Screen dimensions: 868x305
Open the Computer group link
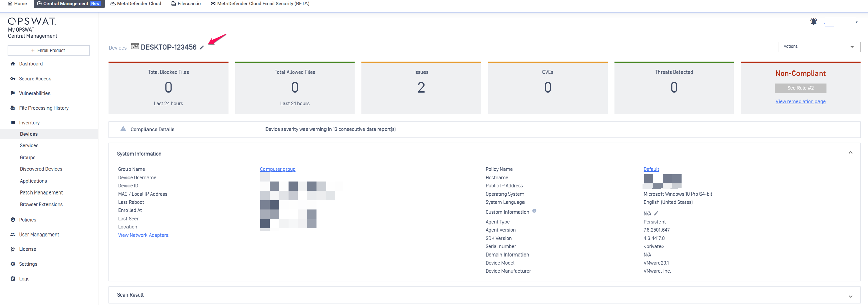tap(277, 169)
